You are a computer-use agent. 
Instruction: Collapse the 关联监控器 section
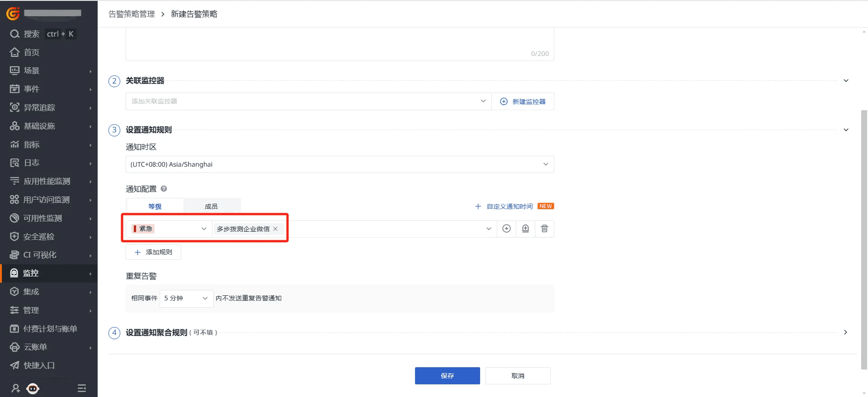846,81
